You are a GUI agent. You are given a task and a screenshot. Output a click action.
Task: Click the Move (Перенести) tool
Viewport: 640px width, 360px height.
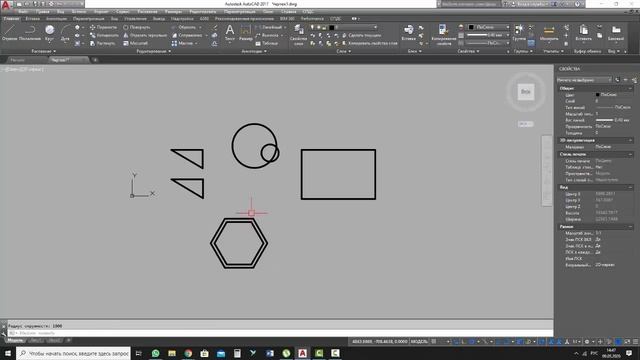click(x=103, y=27)
